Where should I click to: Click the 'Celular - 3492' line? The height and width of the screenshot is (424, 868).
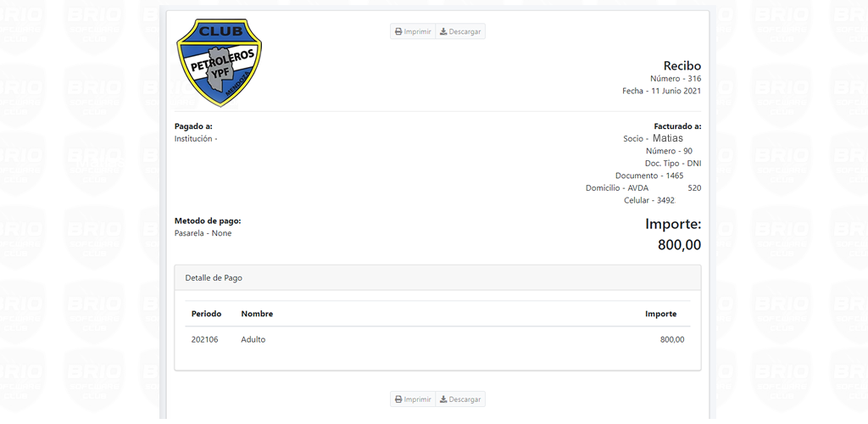pyautogui.click(x=649, y=200)
